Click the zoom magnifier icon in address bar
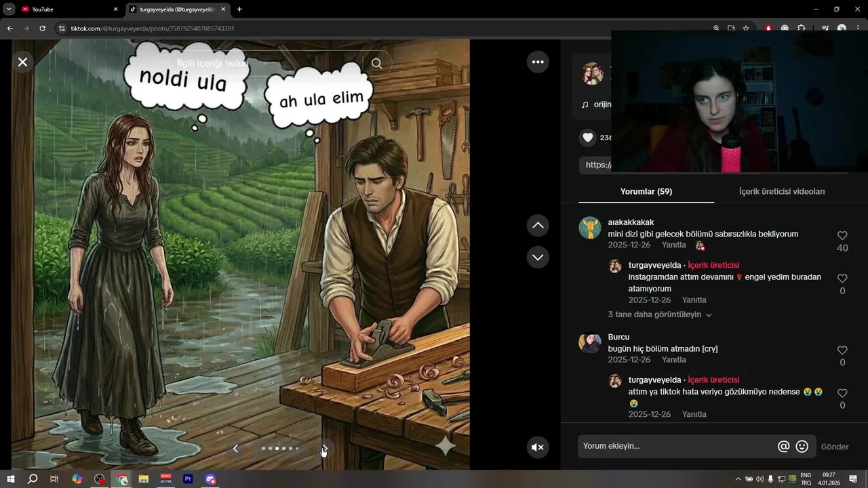The image size is (868, 488). click(716, 28)
